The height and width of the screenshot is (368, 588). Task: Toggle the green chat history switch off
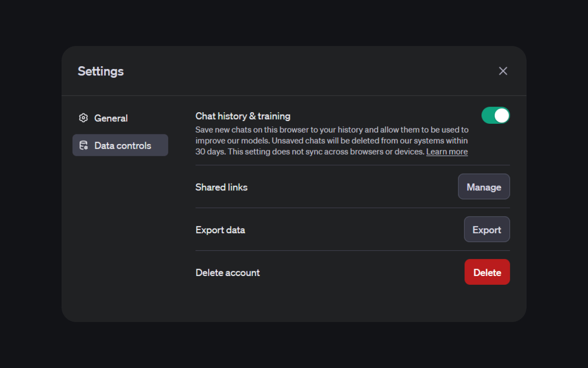496,115
